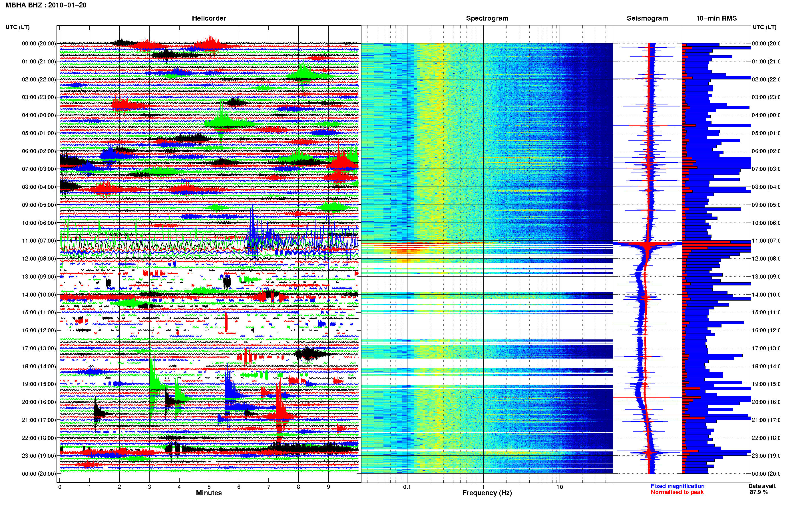Click the Fixed magnification legend text
This screenshot has width=812, height=508.
coord(678,486)
